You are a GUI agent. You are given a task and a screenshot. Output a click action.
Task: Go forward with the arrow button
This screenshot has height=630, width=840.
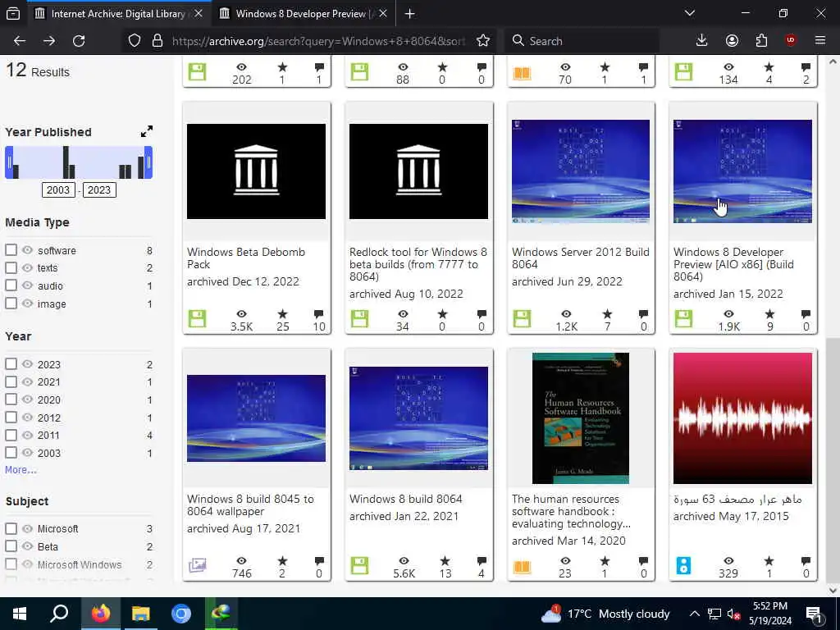[49, 41]
